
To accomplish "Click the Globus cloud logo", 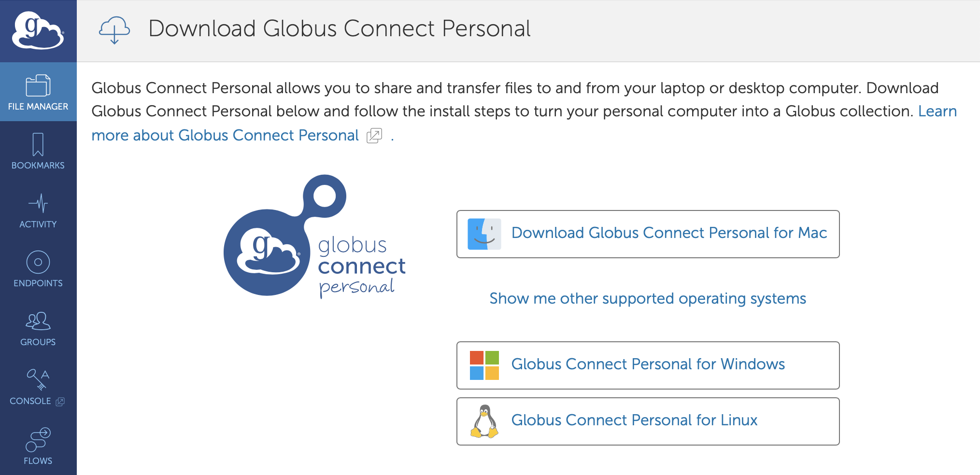I will [38, 30].
